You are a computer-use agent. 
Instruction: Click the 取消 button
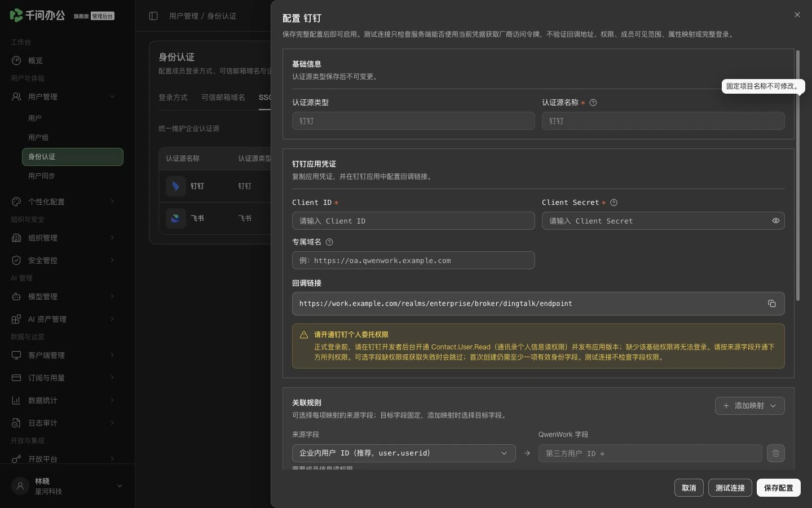(689, 488)
